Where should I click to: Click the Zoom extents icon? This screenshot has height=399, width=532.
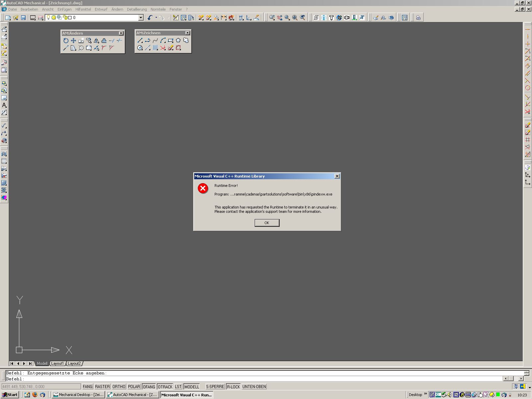click(x=295, y=18)
